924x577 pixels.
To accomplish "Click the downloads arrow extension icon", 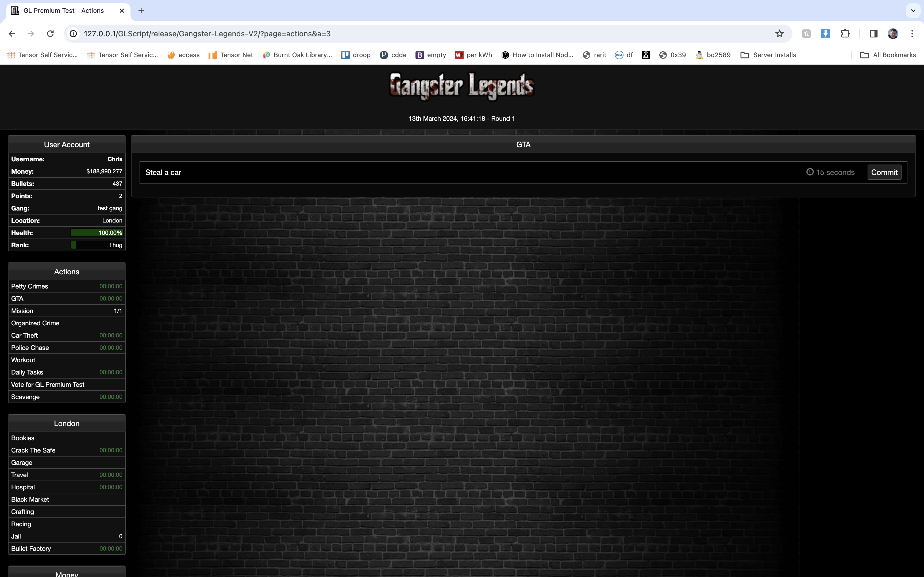I will 825,34.
